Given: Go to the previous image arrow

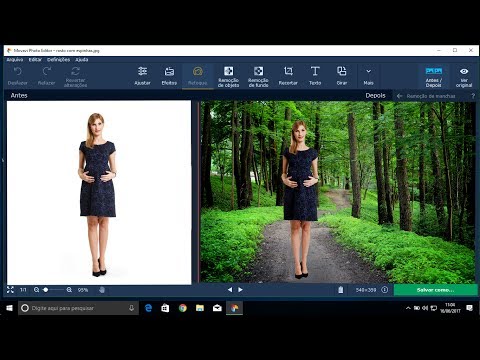Looking at the screenshot, I should [x=230, y=290].
